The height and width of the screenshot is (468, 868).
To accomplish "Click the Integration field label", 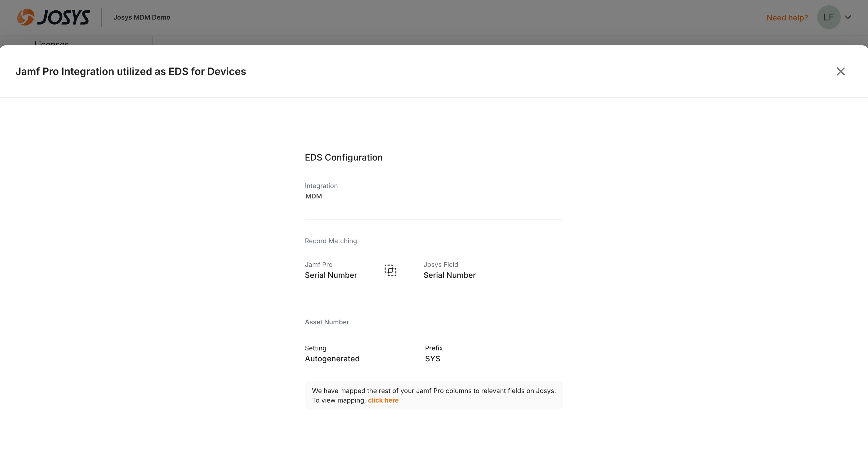I will (x=321, y=186).
